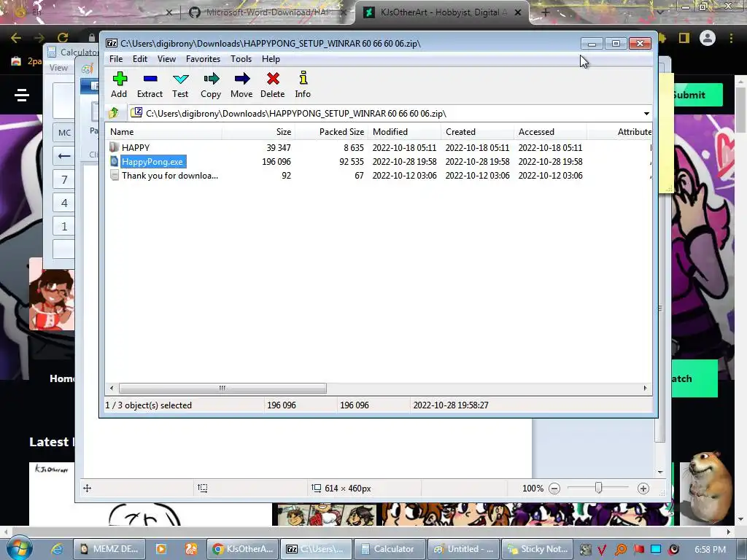747x560 pixels.
Task: Delete selected file with red X icon
Action: [x=273, y=85]
